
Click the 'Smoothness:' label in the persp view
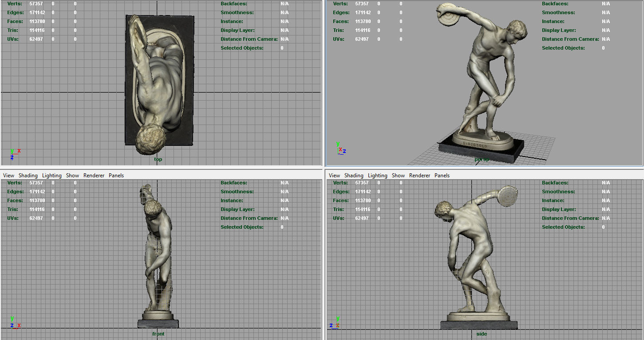pos(558,12)
